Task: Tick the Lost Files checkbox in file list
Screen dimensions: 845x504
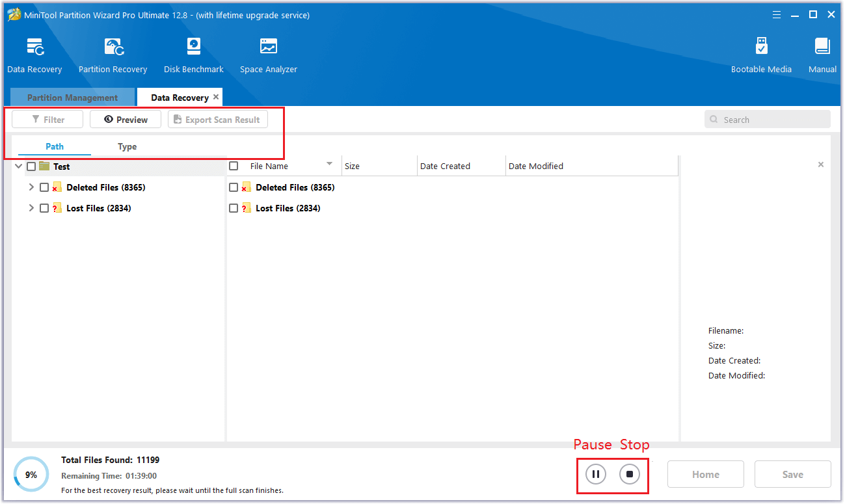Action: click(x=234, y=208)
